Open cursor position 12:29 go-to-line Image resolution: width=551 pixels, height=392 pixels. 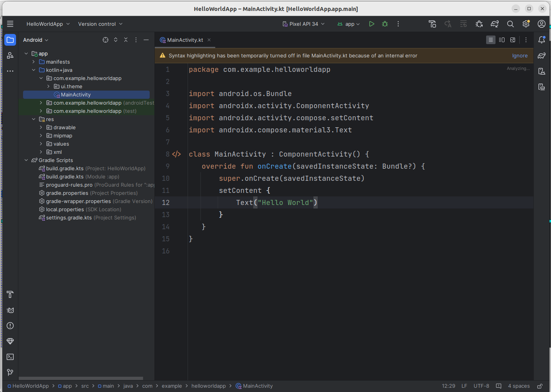[449, 386]
